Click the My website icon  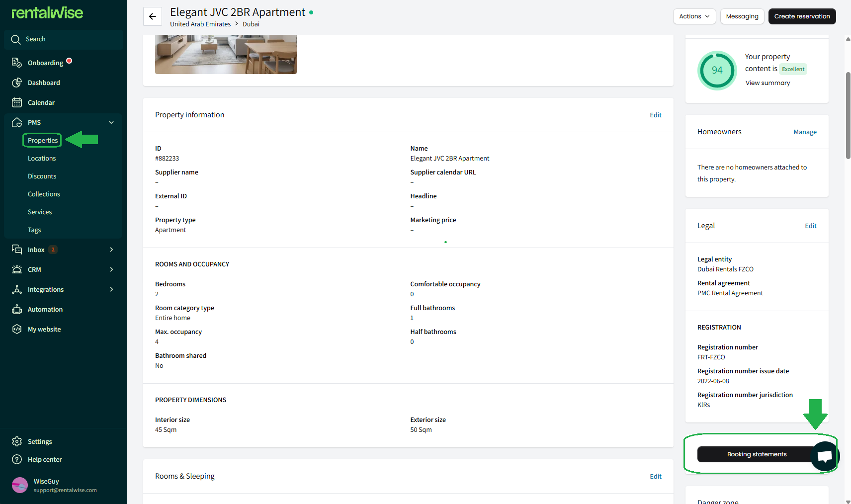[x=17, y=329]
